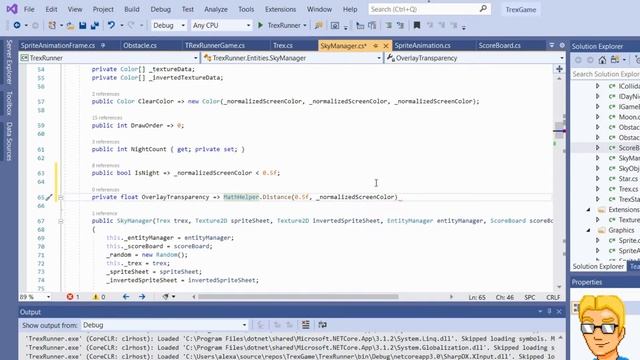The width and height of the screenshot is (640, 360).
Task: Click the Clear All icon in Output toolbar
Action: coord(305,325)
